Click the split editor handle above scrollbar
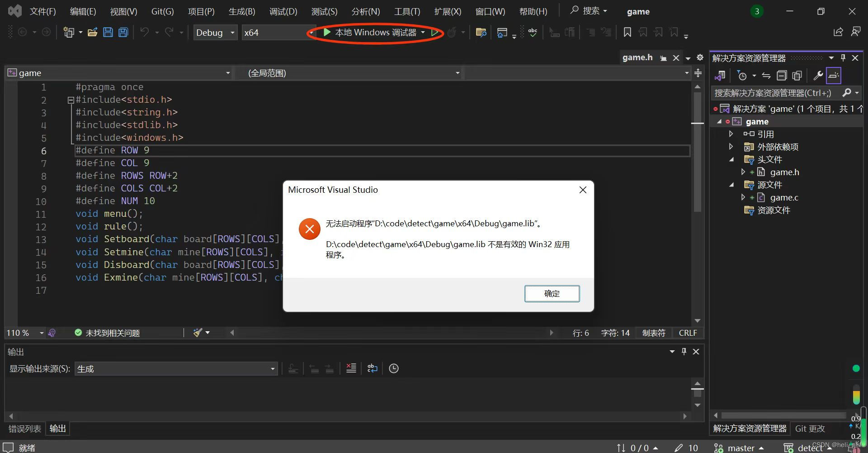The image size is (868, 453). tap(698, 73)
